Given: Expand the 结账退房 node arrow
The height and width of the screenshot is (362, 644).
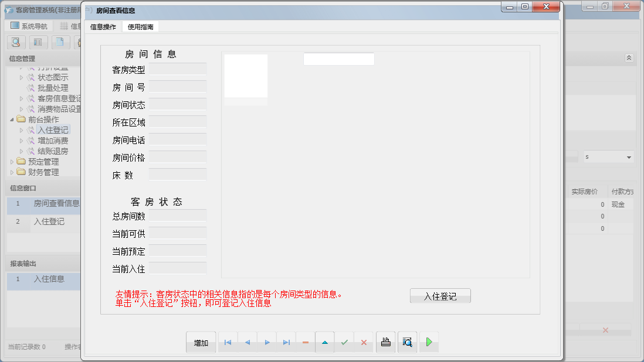Looking at the screenshot, I should [21, 152].
